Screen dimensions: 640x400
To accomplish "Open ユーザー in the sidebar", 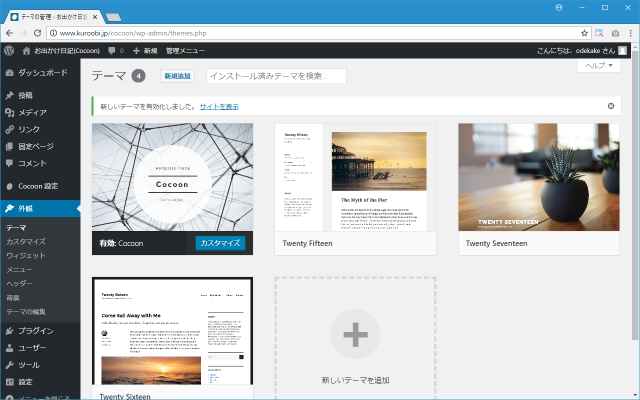I will pos(40,348).
